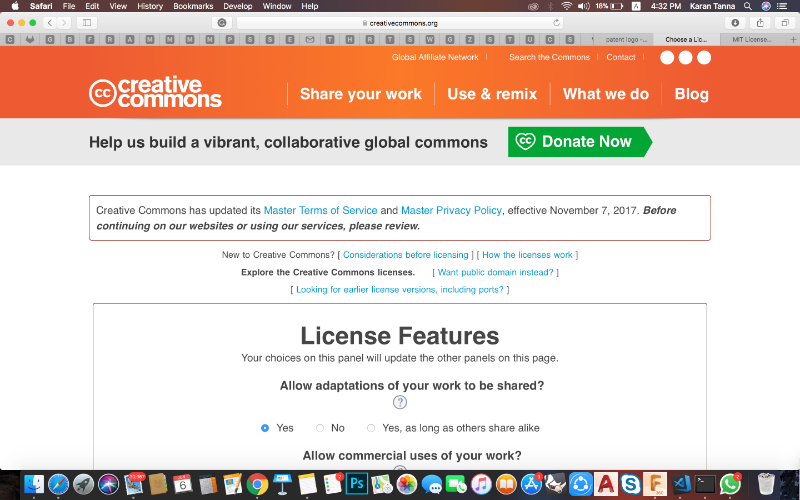The height and width of the screenshot is (500, 800).
Task: Open the Bookmarks menu
Action: 193,6
